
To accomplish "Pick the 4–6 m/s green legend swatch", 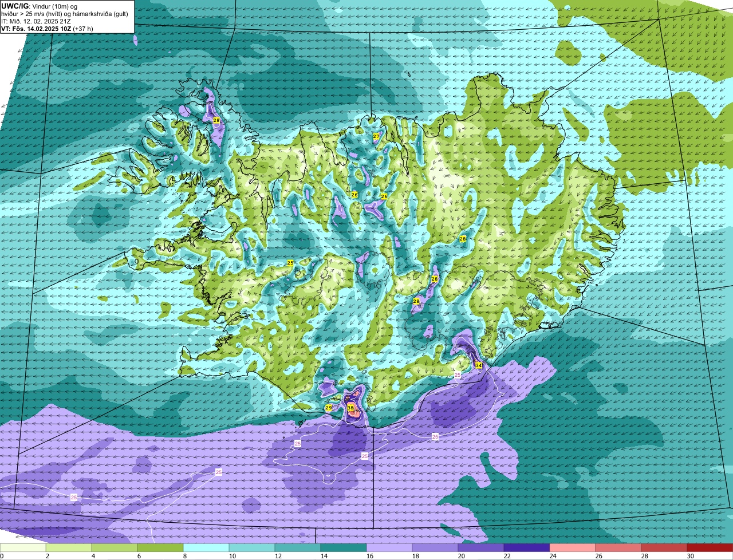I will coord(115,547).
